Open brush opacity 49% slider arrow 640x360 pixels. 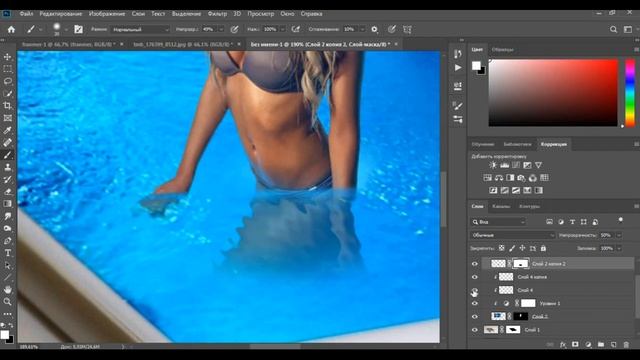[221, 29]
